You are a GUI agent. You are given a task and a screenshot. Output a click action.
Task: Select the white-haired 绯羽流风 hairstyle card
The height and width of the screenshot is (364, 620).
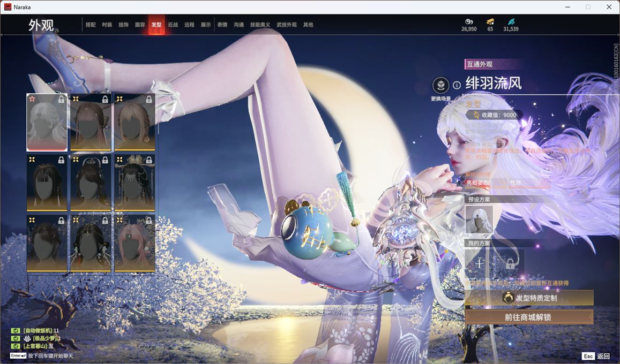[x=47, y=123]
